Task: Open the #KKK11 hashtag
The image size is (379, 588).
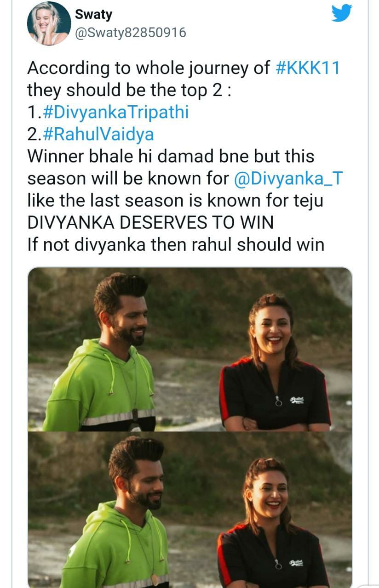Action: pyautogui.click(x=307, y=68)
